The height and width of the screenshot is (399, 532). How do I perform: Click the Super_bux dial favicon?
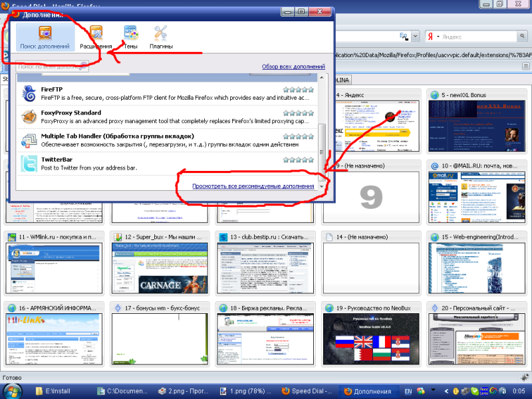pyautogui.click(x=118, y=237)
